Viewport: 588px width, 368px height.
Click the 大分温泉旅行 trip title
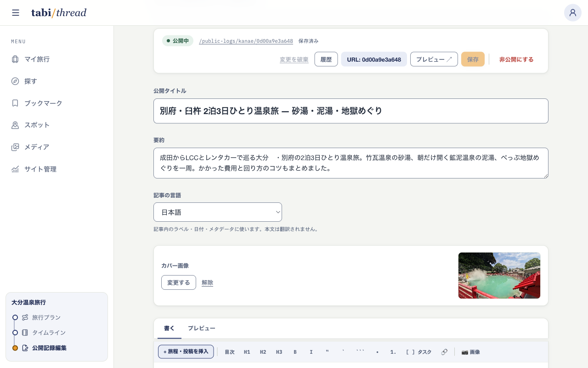click(x=28, y=302)
